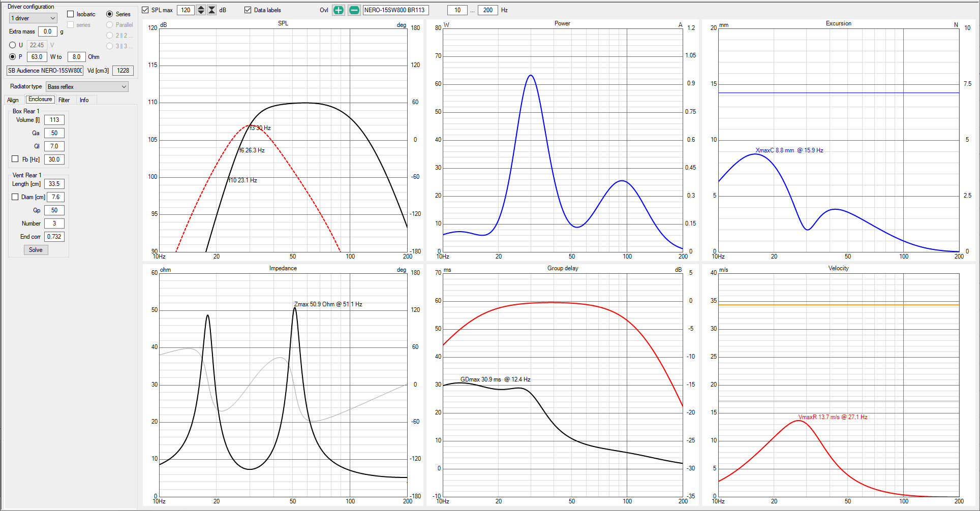Switch to the Info tab
The height and width of the screenshot is (511, 980).
[x=84, y=100]
